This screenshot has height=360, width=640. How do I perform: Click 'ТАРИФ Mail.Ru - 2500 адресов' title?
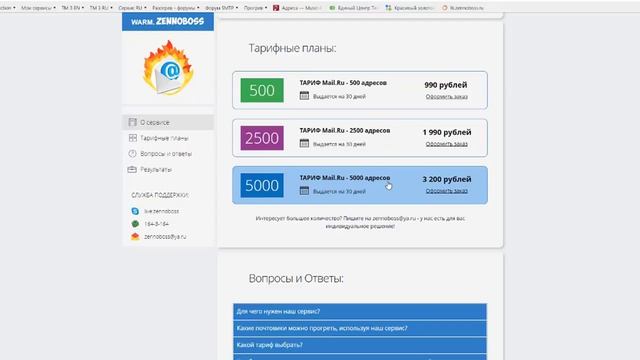coord(345,131)
